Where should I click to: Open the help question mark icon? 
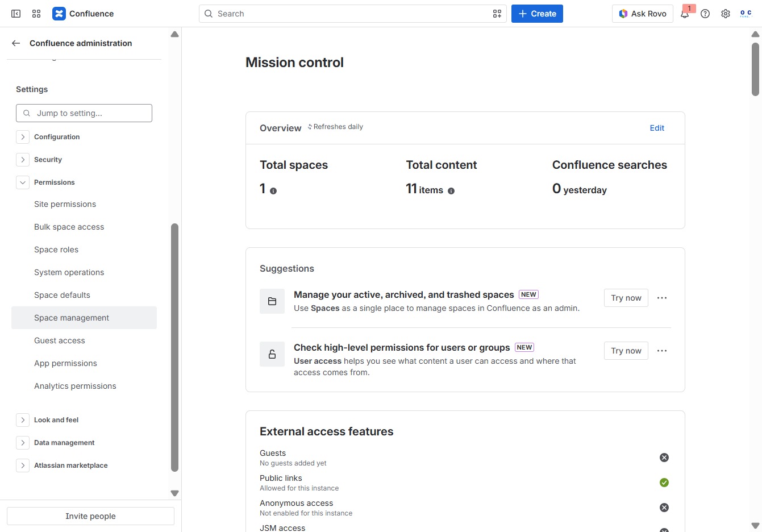click(705, 14)
